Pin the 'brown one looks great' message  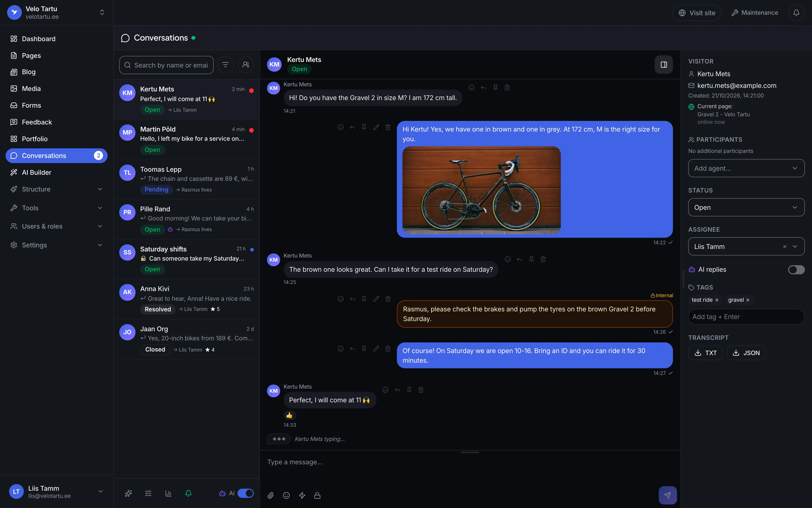click(531, 259)
